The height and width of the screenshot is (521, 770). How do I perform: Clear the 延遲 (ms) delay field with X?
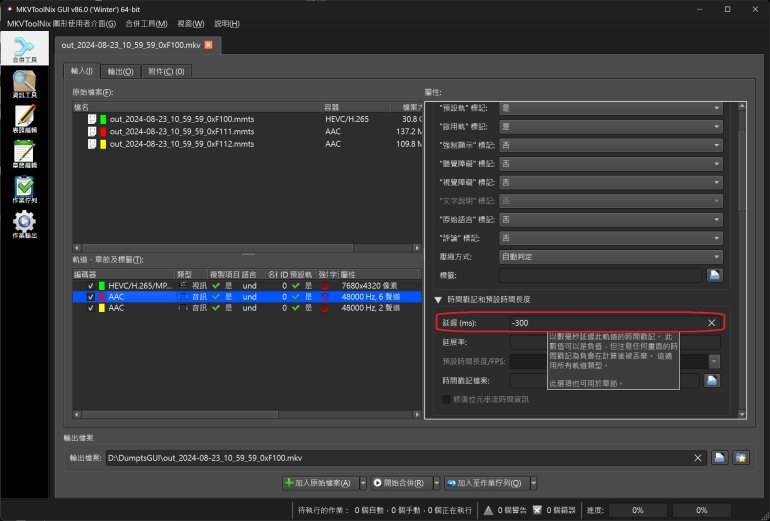coord(712,323)
